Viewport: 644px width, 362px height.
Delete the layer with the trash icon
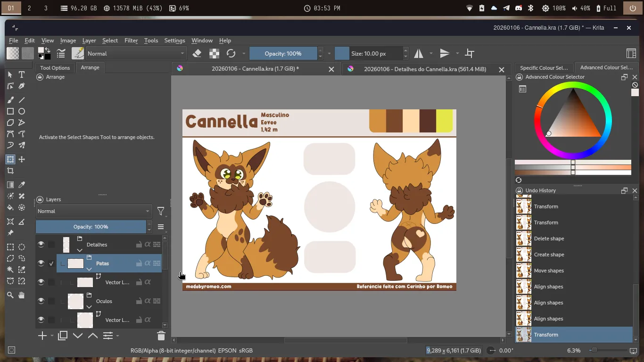pos(161,336)
